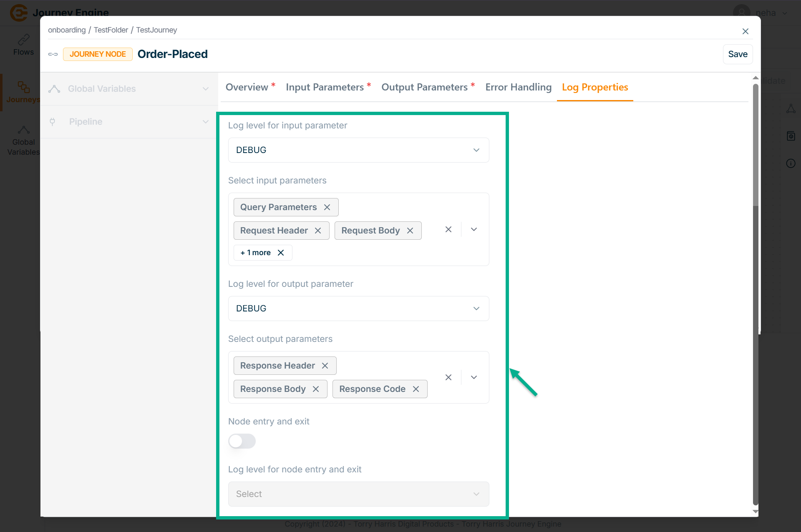Click the link icon beside Journey Node badge
Viewport: 801px width, 532px height.
point(53,54)
